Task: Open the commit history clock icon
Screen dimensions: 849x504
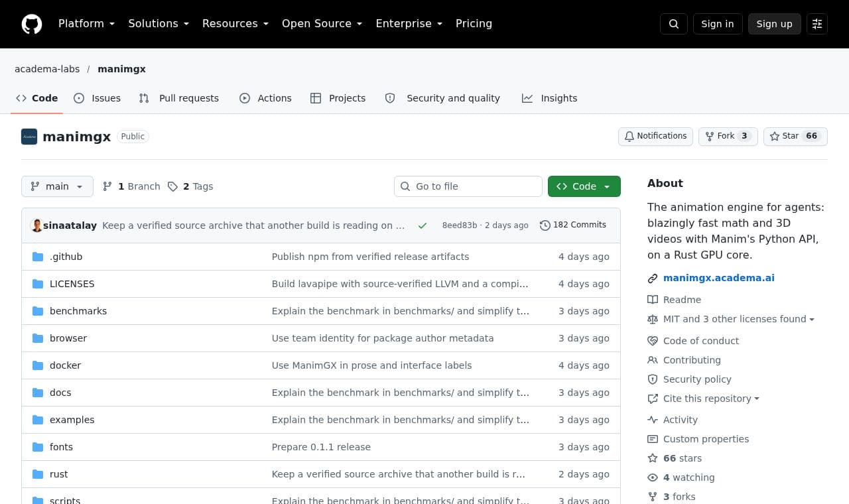Action: [545, 225]
